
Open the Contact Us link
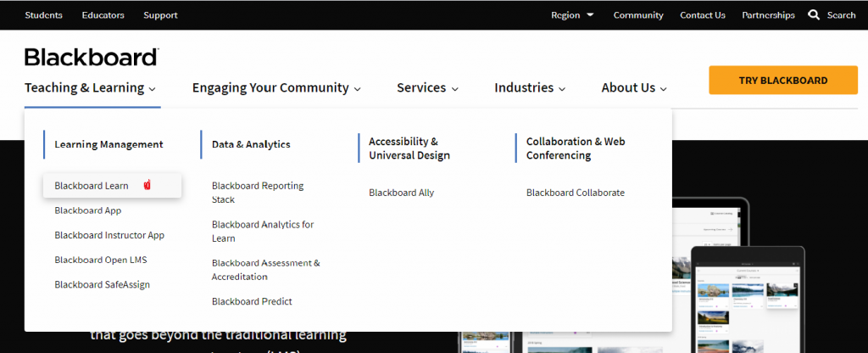tap(703, 15)
